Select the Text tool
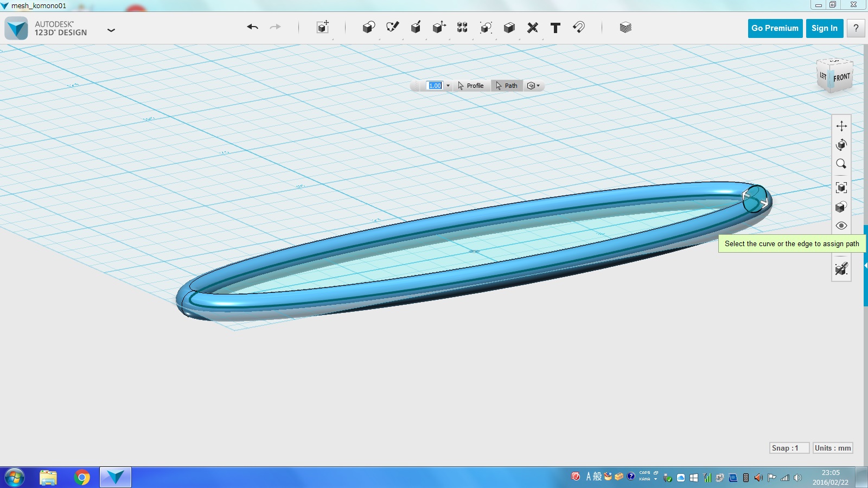 556,28
